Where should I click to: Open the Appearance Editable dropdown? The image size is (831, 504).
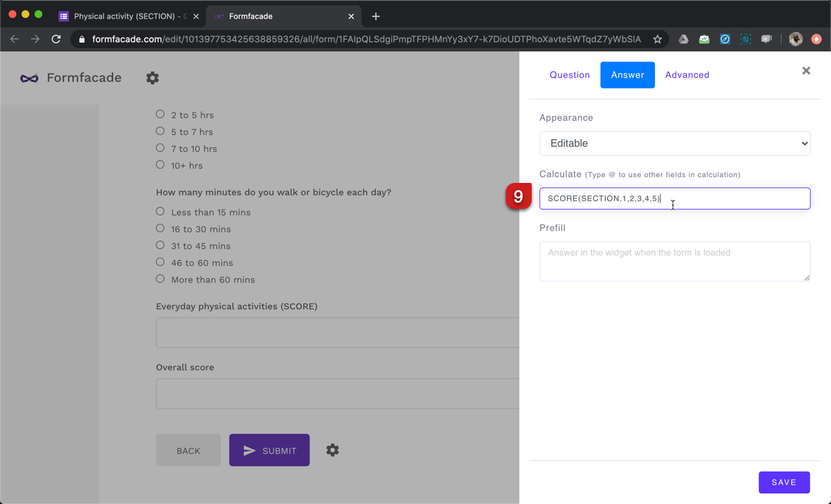pyautogui.click(x=675, y=143)
